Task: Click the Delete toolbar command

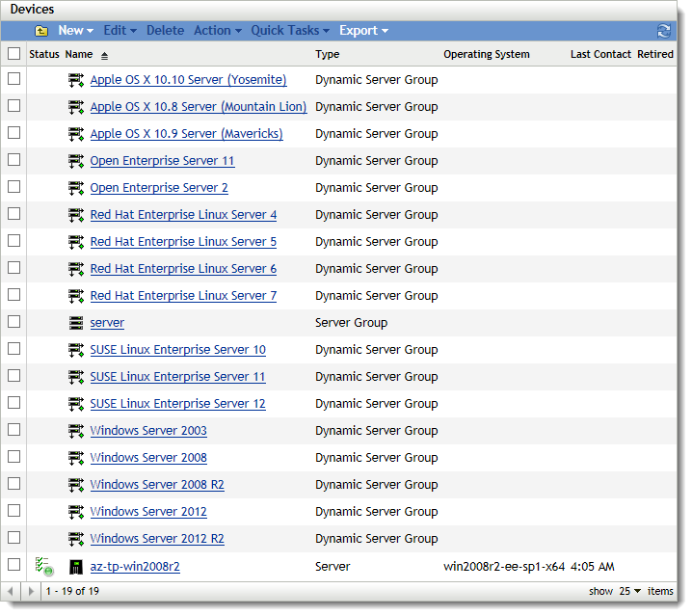Action: pos(165,31)
